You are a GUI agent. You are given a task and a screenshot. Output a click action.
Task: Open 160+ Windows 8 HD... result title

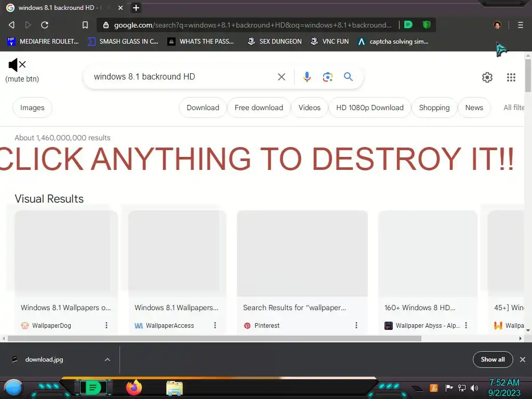tap(420, 308)
